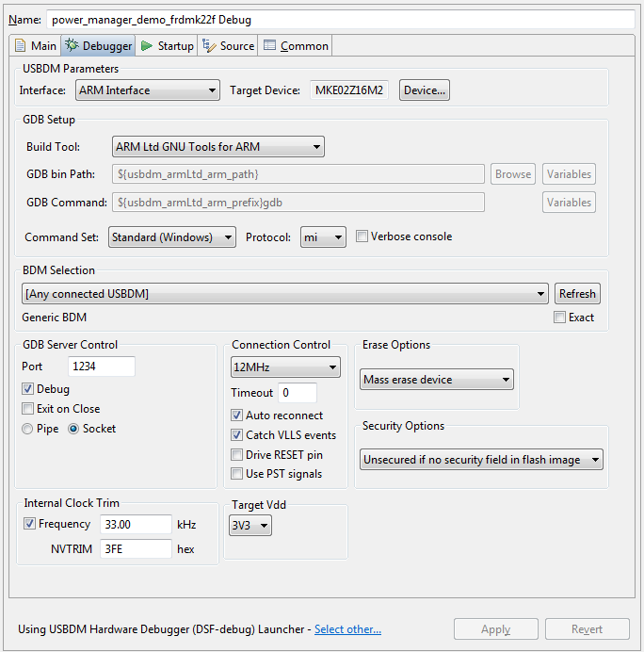This screenshot has width=644, height=652.
Task: Enable Exit on Close checkbox
Action: point(28,409)
